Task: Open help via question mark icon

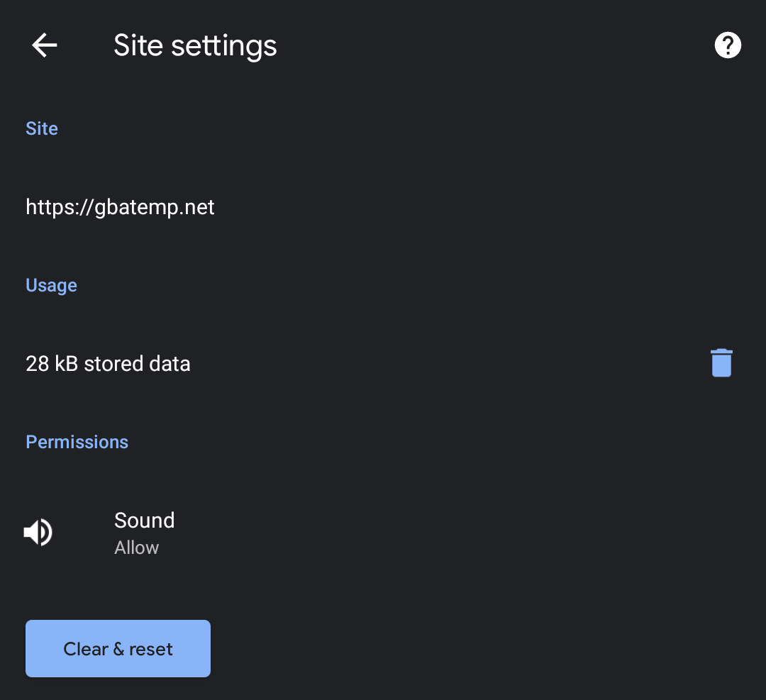Action: point(728,45)
